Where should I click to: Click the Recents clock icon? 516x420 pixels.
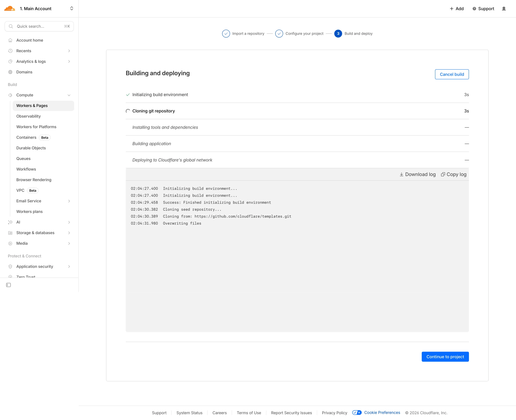click(x=10, y=51)
